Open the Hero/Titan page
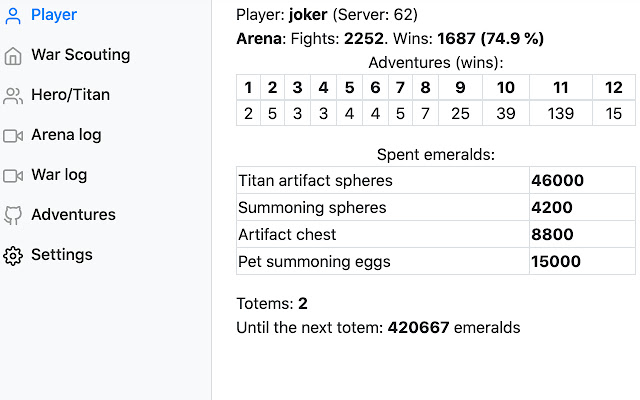The height and width of the screenshot is (400, 640). tap(70, 95)
